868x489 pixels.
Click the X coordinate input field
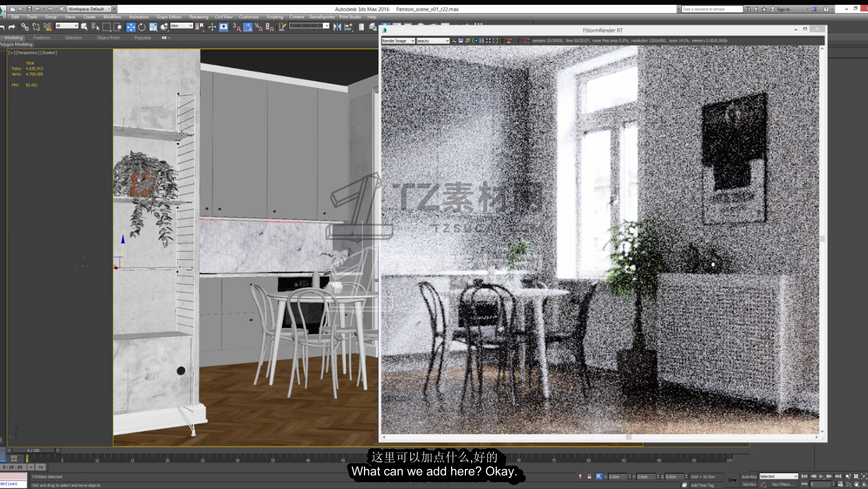coord(617,477)
